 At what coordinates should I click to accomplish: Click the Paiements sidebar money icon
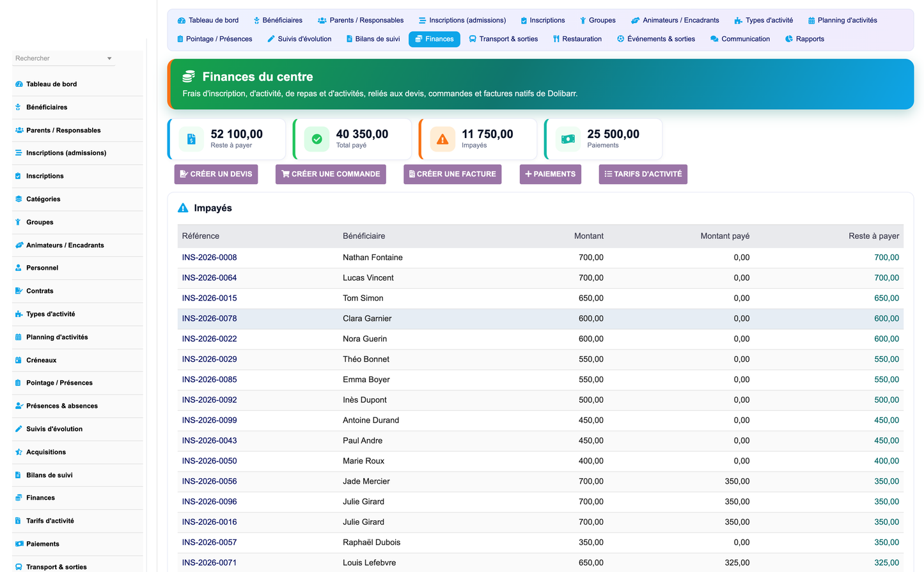[x=19, y=544]
